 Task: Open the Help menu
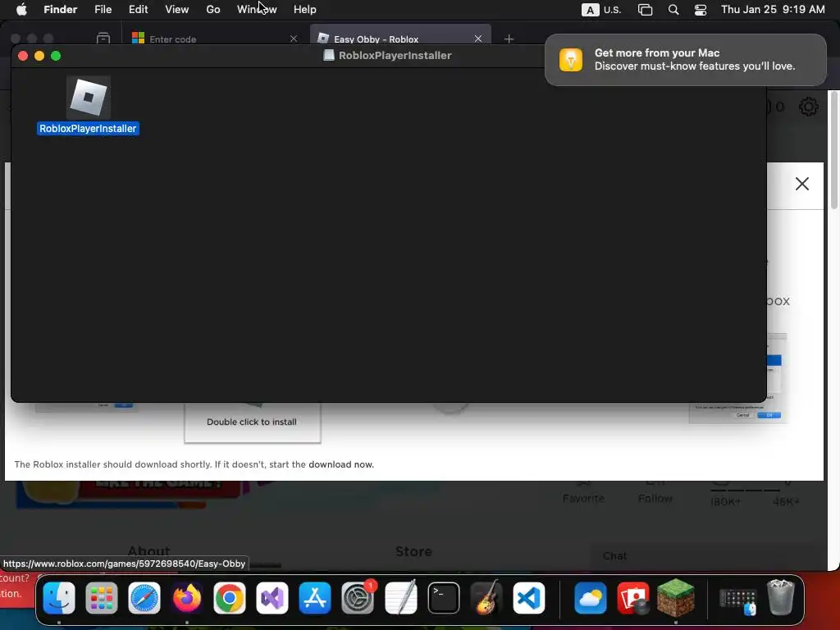tap(305, 10)
